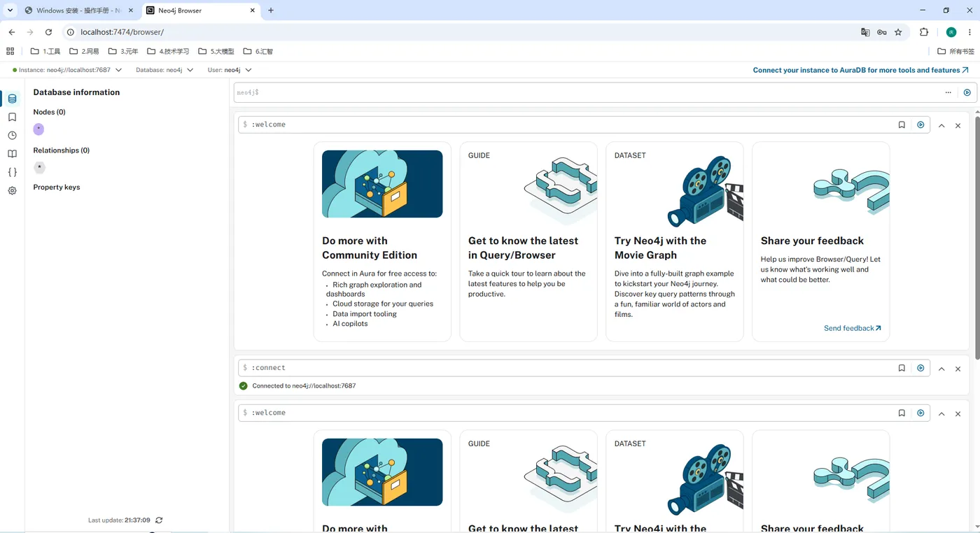Reload the current page
980x533 pixels.
(x=48, y=32)
